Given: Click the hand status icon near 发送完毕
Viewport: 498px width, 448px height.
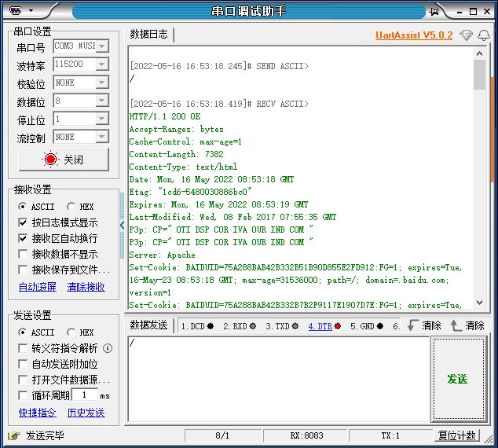Looking at the screenshot, I should [14, 435].
